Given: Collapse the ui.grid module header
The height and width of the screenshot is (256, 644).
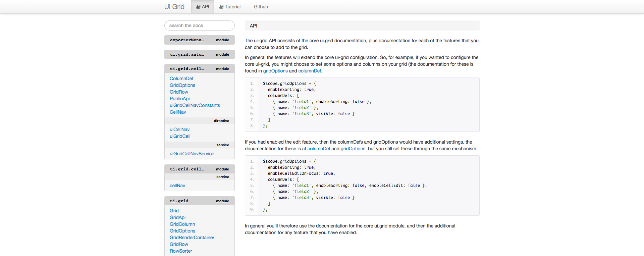Looking at the screenshot, I should tap(200, 201).
